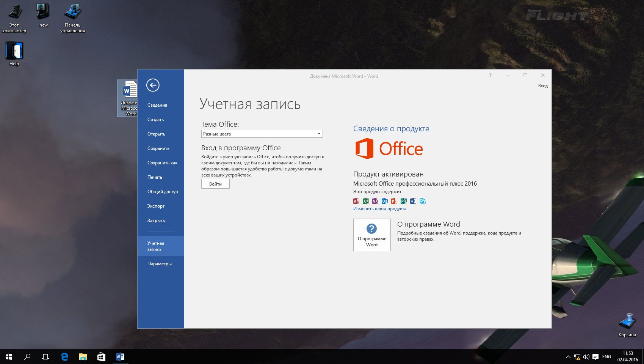Click the 'Вход' link at top right
This screenshot has height=364, width=644.
click(543, 86)
